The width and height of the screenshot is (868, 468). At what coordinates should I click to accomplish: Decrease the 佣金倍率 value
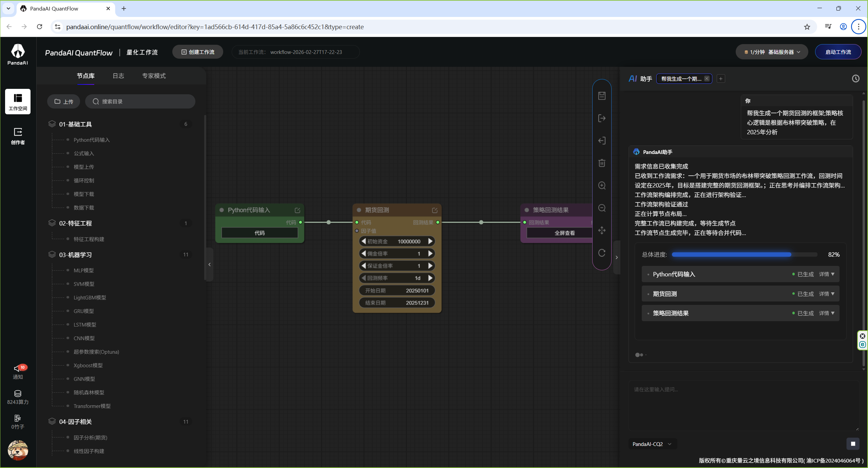click(364, 254)
